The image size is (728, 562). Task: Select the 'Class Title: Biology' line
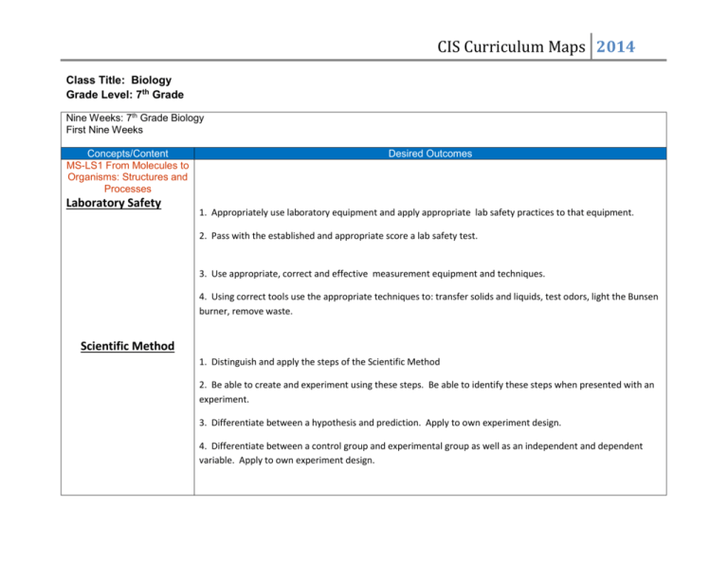118,80
